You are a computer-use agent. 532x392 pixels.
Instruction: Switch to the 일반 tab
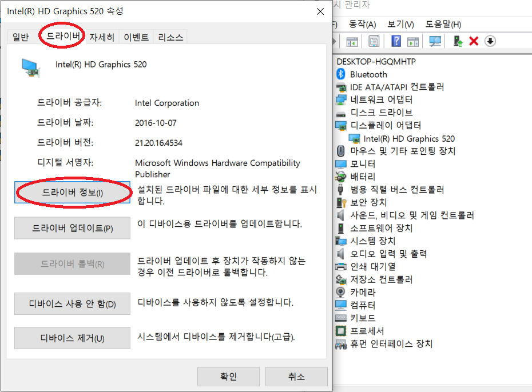click(x=21, y=37)
